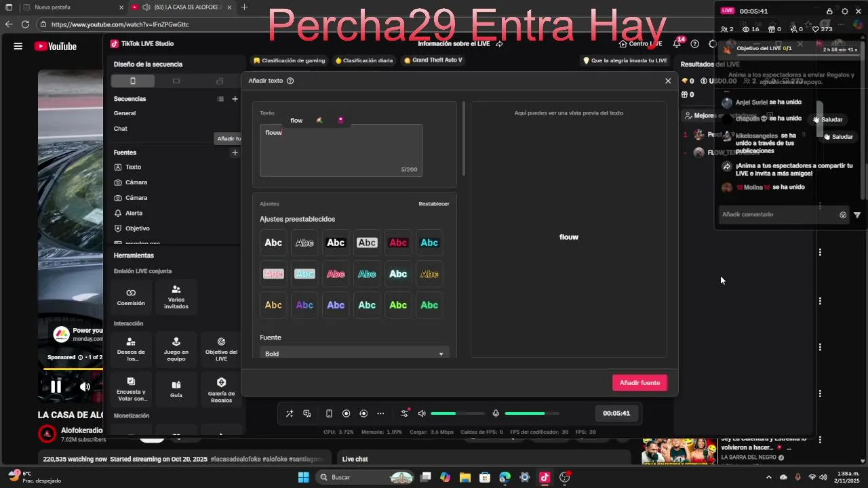Viewport: 868px width, 488px height.
Task: Open the Fuente Bold dropdown
Action: 354,354
